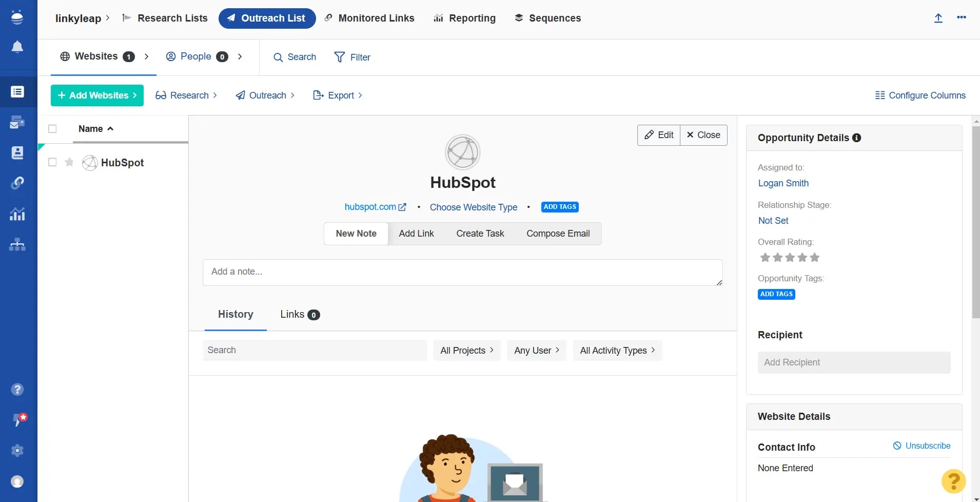Select the New Note tab

click(356, 234)
